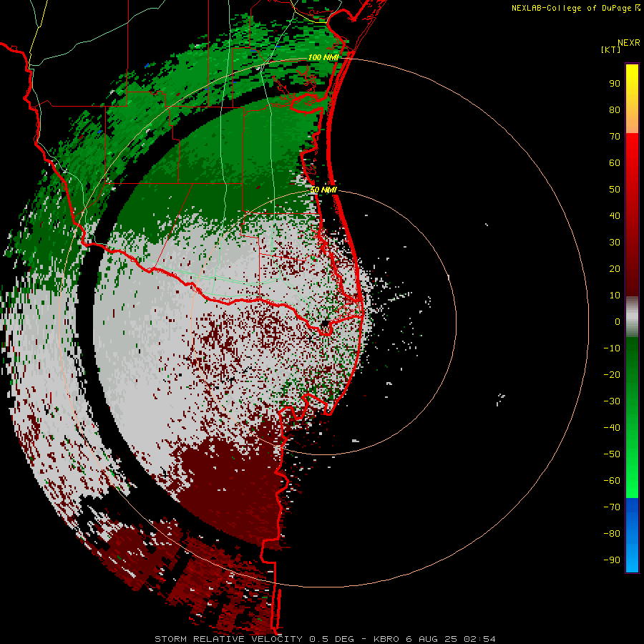This screenshot has width=644, height=644.
Task: Click the -10 value on the velocity scale
Action: click(612, 348)
